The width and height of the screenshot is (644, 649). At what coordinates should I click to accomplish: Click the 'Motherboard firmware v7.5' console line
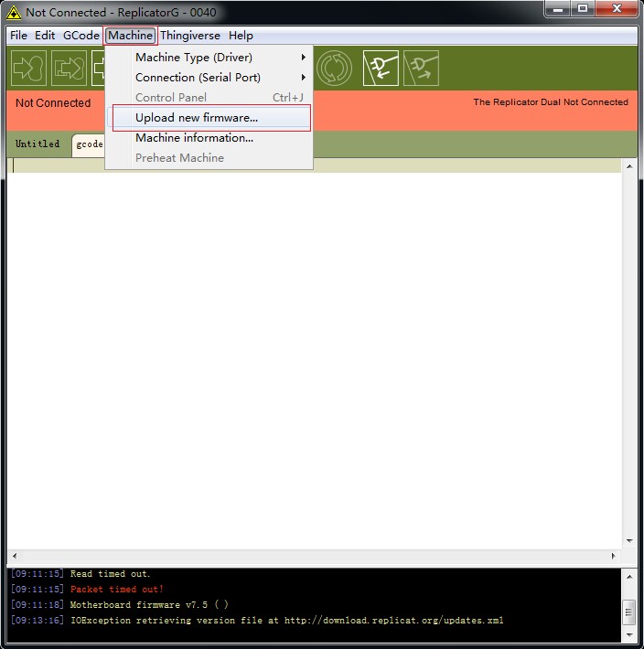coord(149,605)
